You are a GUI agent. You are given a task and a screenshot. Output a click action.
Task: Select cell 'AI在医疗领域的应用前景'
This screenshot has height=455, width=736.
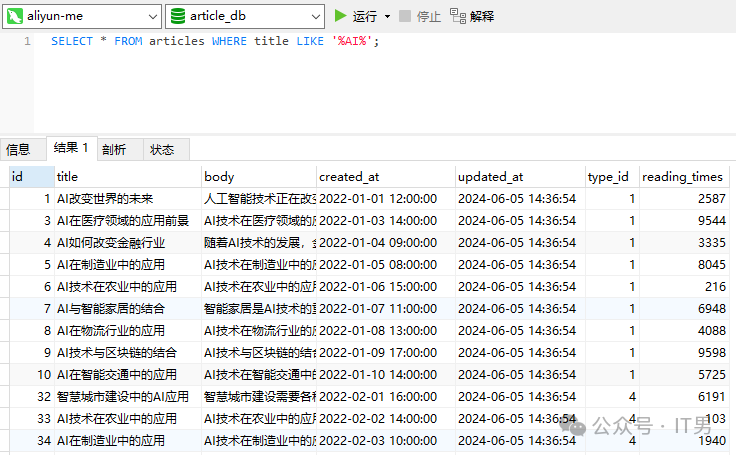pos(128,221)
